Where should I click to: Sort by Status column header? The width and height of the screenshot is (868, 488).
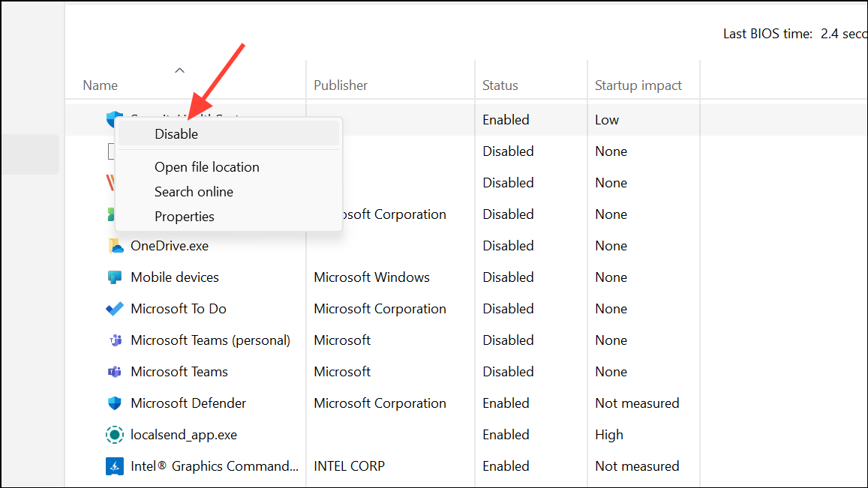500,85
